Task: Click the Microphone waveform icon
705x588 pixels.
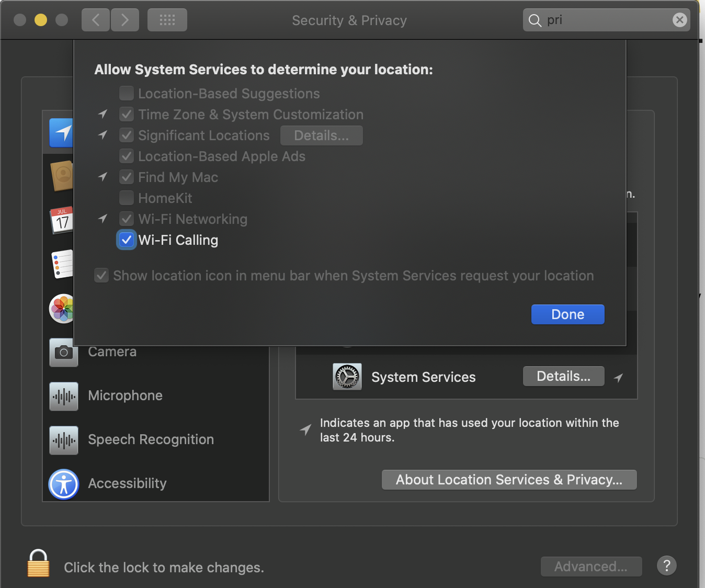Action: (64, 396)
